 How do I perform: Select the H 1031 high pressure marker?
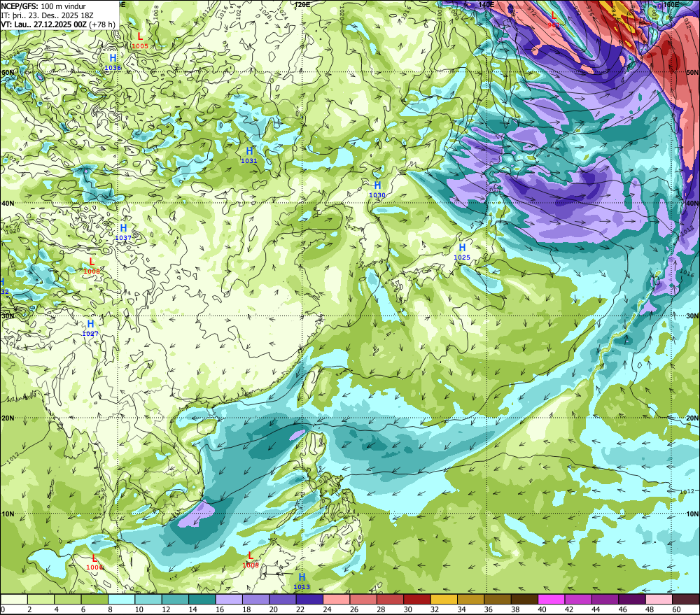249,155
